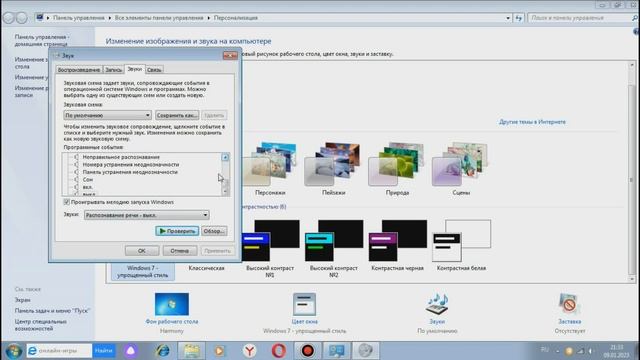
Task: Click the Сохранить как button
Action: tap(177, 116)
